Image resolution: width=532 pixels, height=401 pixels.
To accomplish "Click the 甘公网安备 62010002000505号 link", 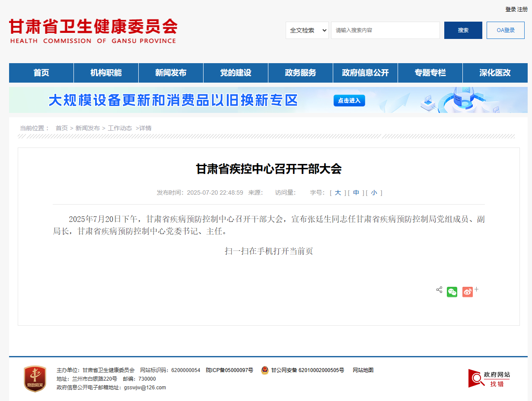I will click(308, 370).
